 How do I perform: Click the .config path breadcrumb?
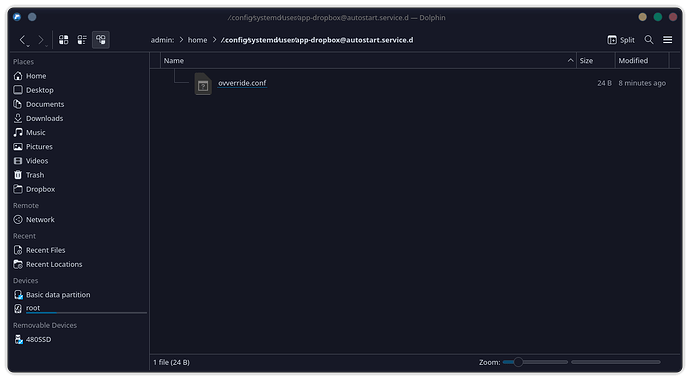pos(317,40)
